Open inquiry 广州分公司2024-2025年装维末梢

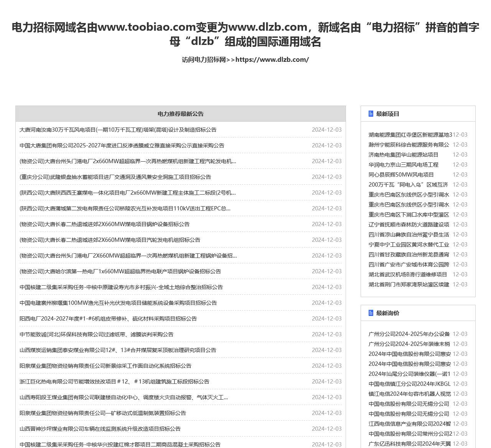409,344
